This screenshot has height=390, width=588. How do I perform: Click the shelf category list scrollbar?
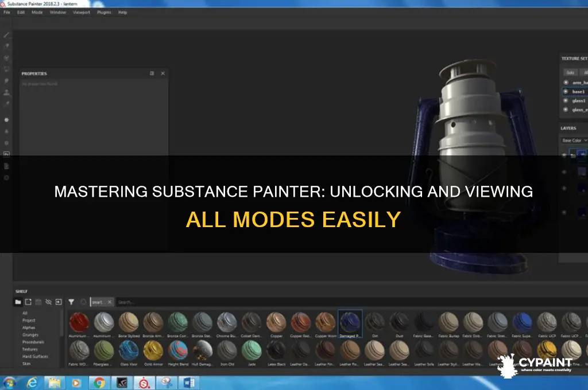(61, 323)
